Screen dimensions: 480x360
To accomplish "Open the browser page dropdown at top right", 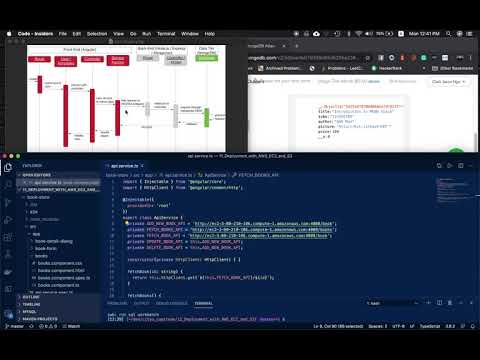I will tap(448, 81).
